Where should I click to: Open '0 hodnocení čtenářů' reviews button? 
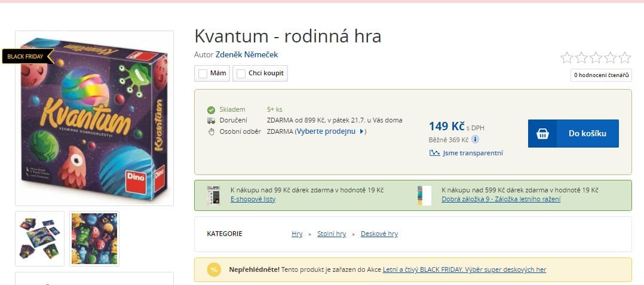[x=601, y=75]
